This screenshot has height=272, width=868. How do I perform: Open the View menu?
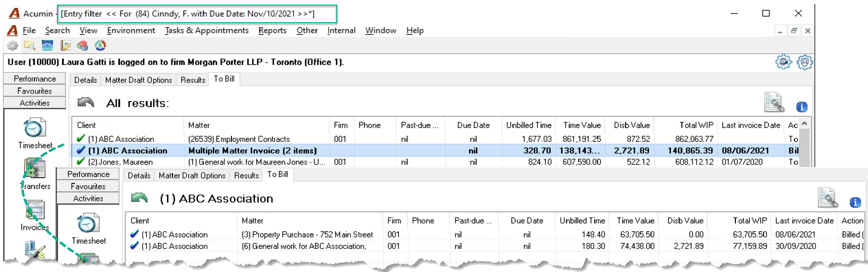coord(89,31)
